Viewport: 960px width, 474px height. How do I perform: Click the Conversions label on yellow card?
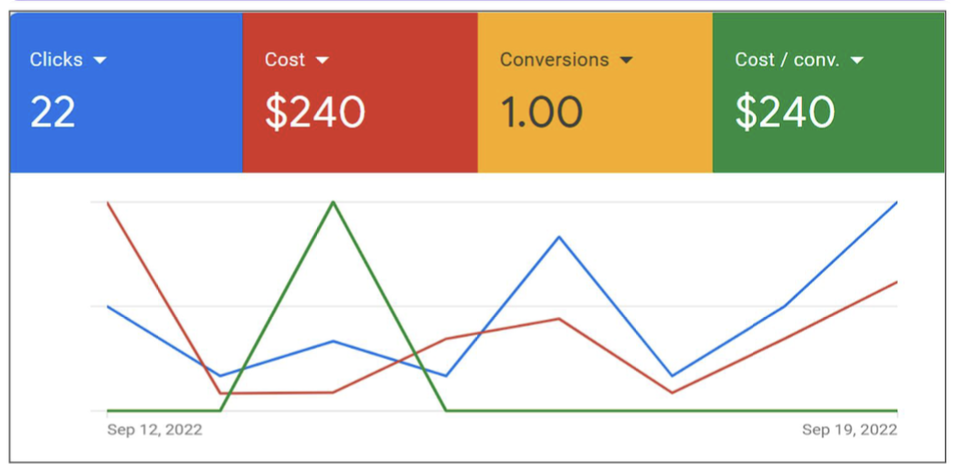(554, 60)
